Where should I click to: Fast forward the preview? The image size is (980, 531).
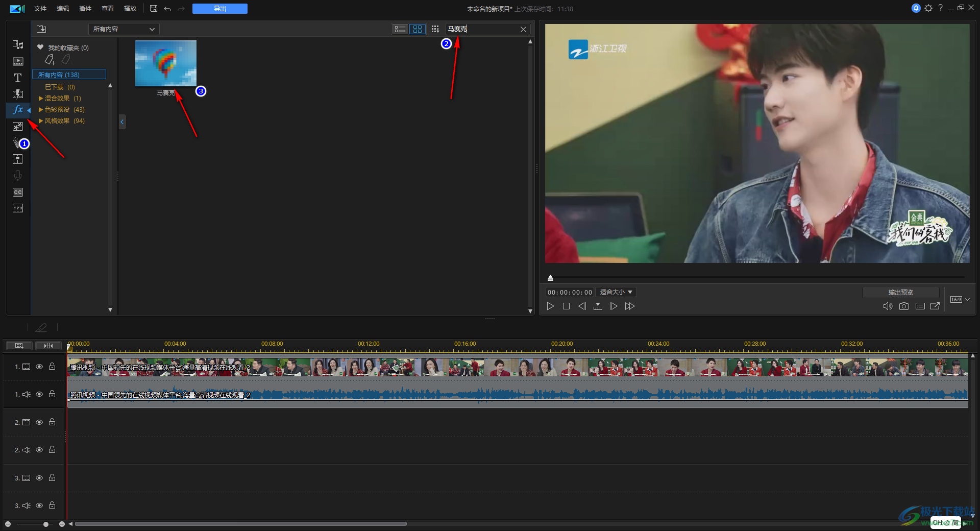(630, 306)
